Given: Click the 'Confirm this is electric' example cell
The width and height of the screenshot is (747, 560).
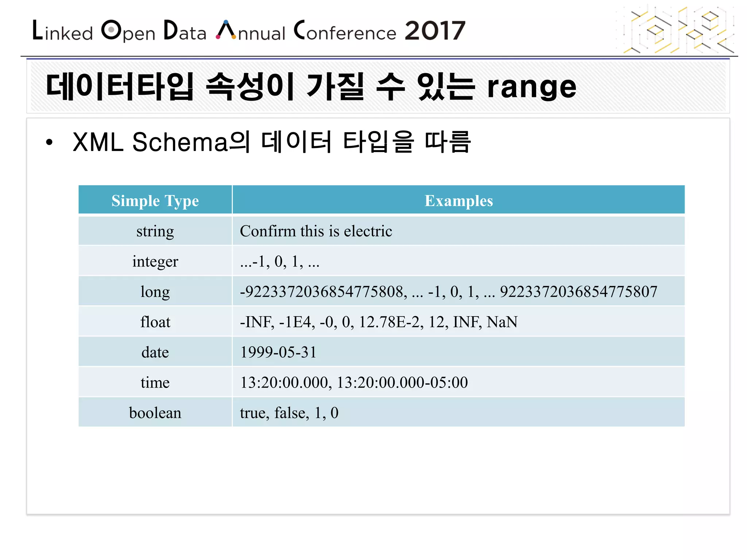Looking at the screenshot, I should tap(458, 231).
